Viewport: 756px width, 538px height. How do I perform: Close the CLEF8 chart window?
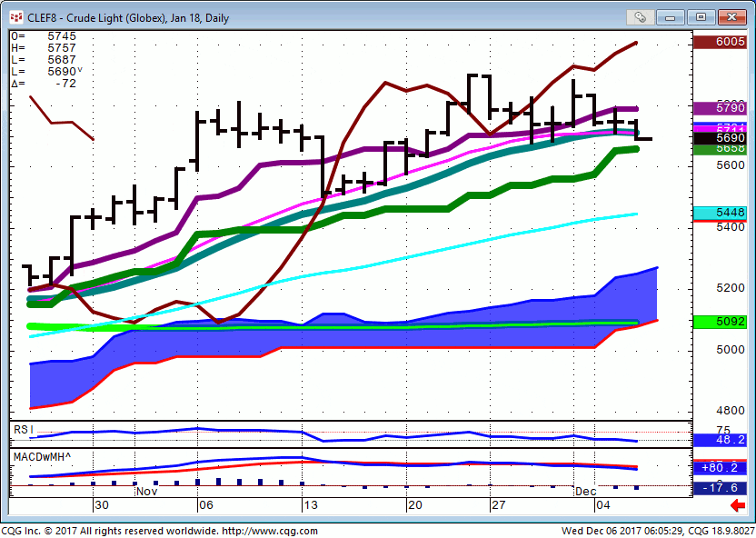click(x=730, y=17)
